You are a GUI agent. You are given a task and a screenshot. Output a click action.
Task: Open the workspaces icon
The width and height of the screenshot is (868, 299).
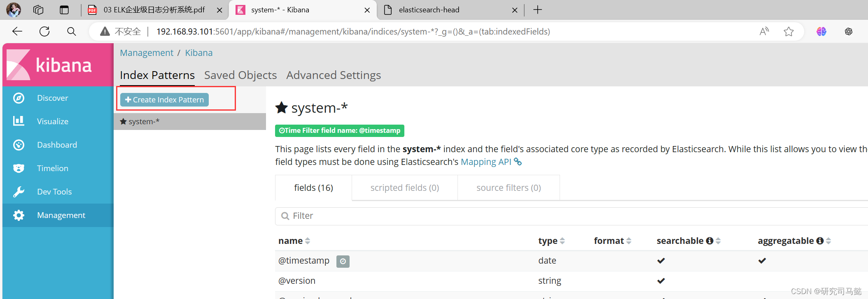(x=38, y=9)
